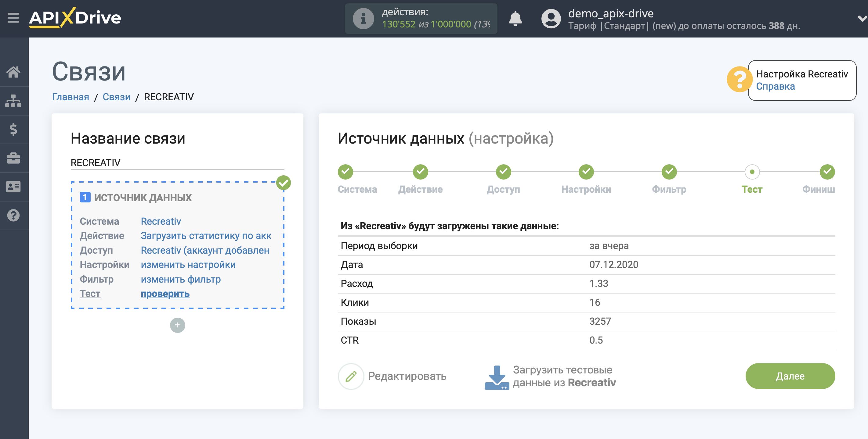The width and height of the screenshot is (868, 439).
Task: Click the pencil edit icon
Action: (x=351, y=376)
